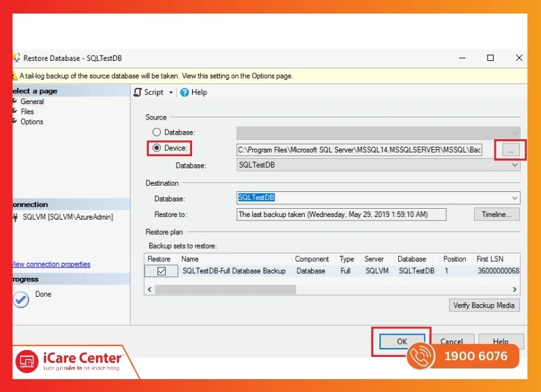This screenshot has width=541, height=392.
Task: Click the Restore to field
Action: coord(342,214)
